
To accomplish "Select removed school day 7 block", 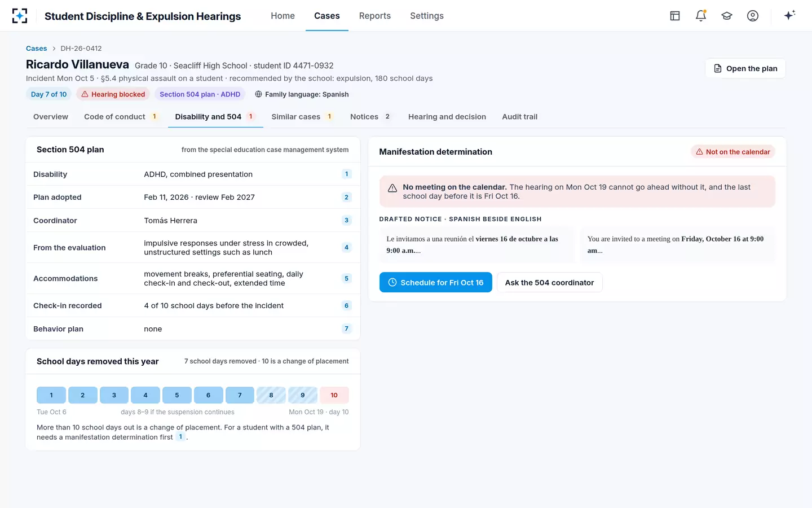I will coord(240,395).
